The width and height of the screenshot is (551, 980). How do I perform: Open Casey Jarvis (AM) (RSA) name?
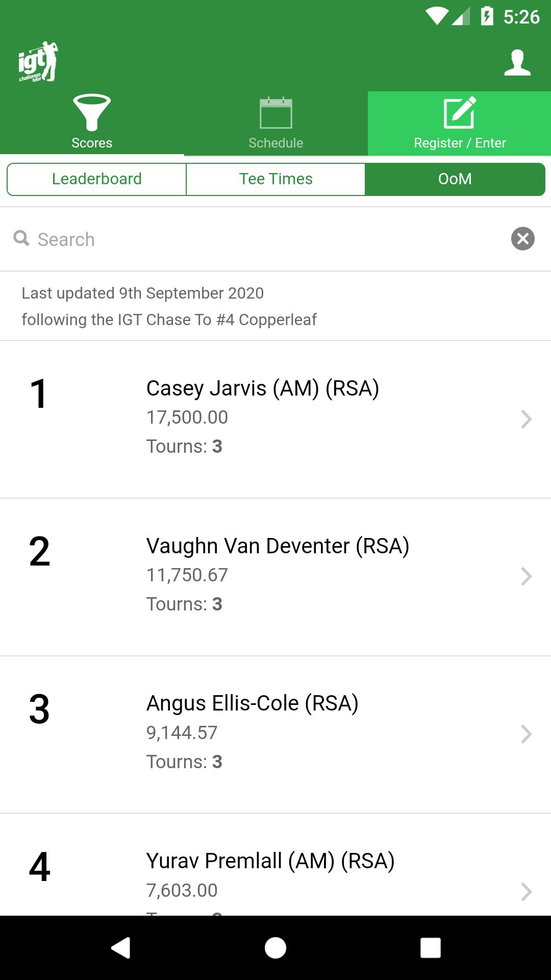pyautogui.click(x=263, y=388)
